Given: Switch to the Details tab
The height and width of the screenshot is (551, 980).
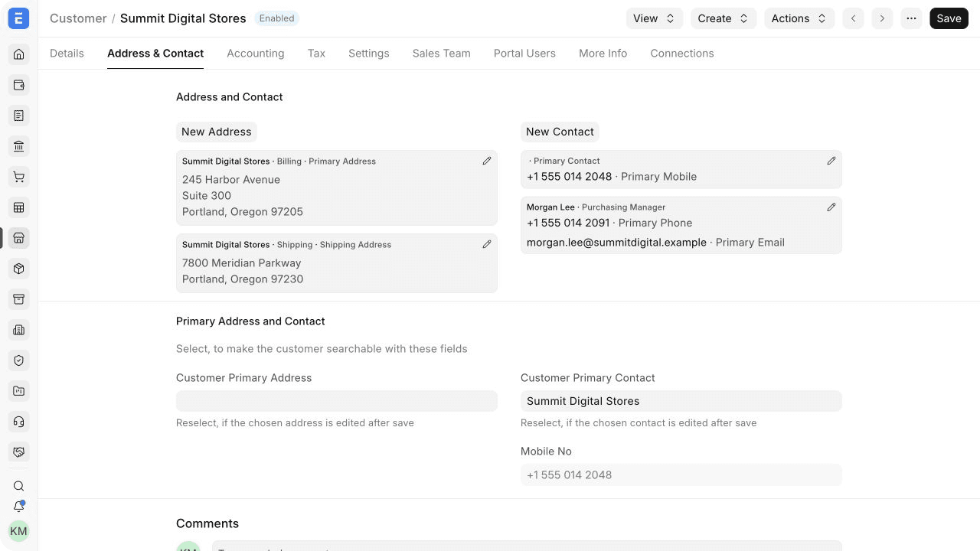Looking at the screenshot, I should click(67, 53).
